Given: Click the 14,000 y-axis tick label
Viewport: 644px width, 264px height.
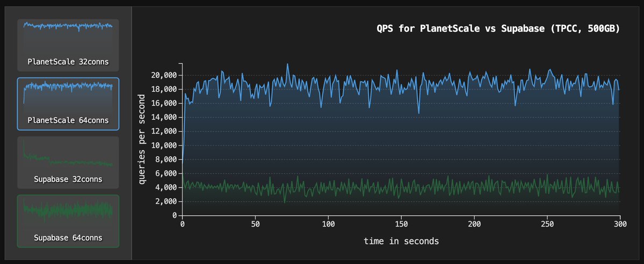Looking at the screenshot, I should 163,117.
